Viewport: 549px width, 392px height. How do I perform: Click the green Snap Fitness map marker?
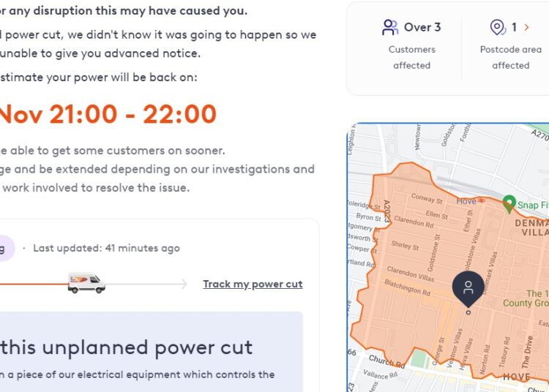coord(509,205)
